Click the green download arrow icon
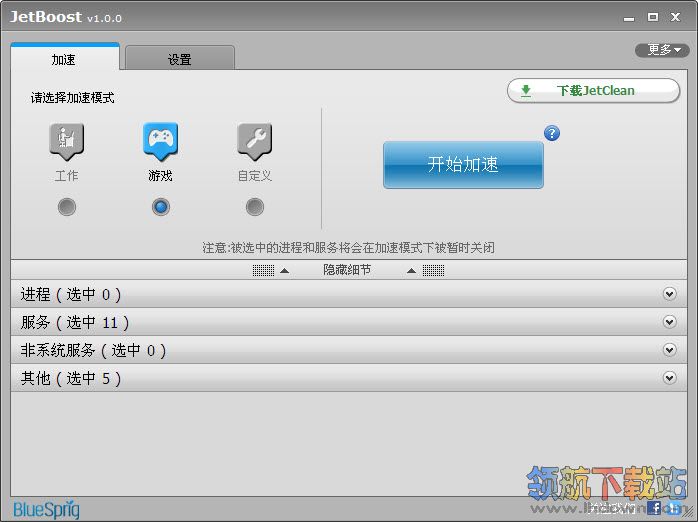 pyautogui.click(x=526, y=91)
